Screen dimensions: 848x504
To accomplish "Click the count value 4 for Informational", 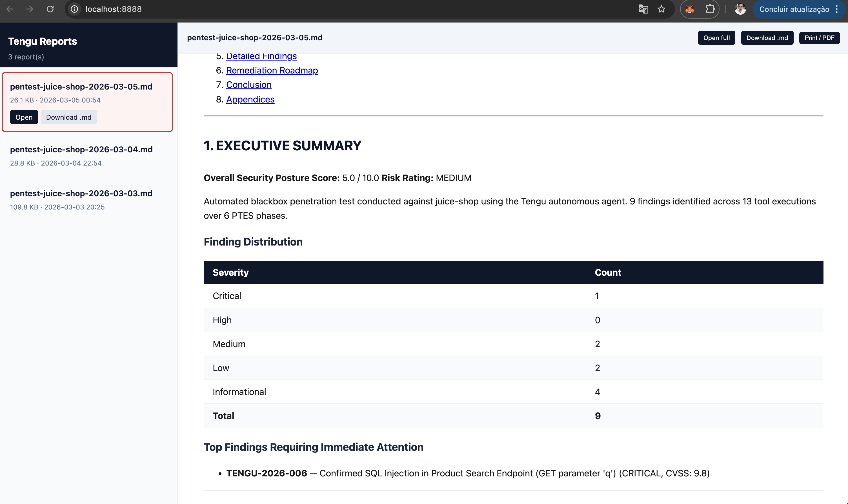I will (x=598, y=392).
